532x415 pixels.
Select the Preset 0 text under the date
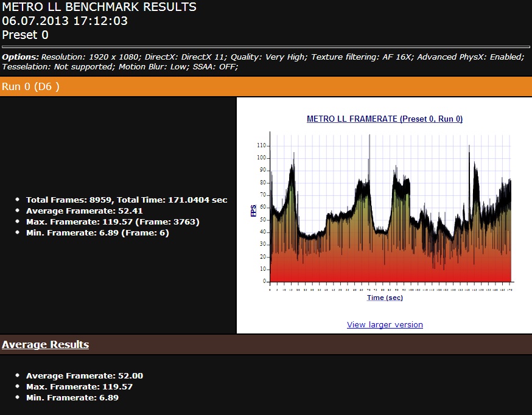25,35
